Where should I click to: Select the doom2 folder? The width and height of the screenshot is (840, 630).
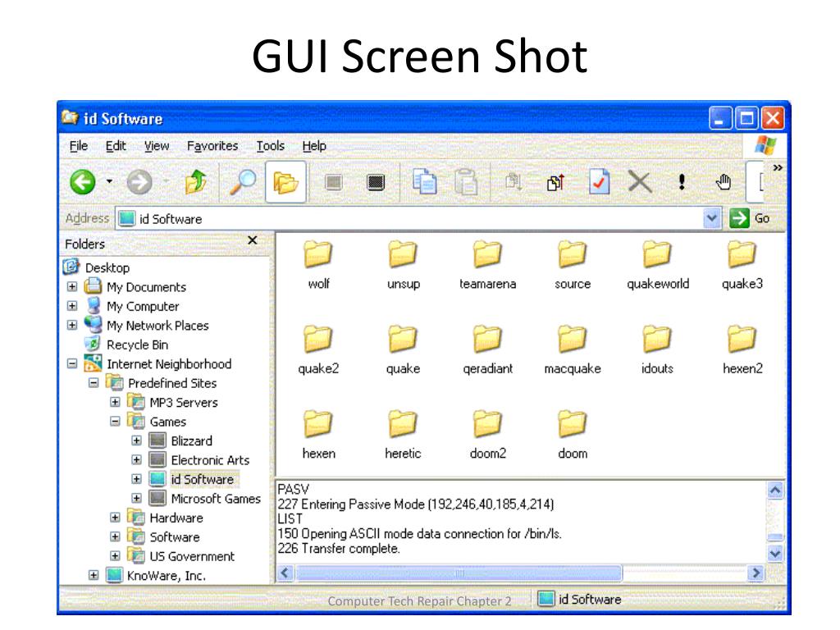[487, 435]
